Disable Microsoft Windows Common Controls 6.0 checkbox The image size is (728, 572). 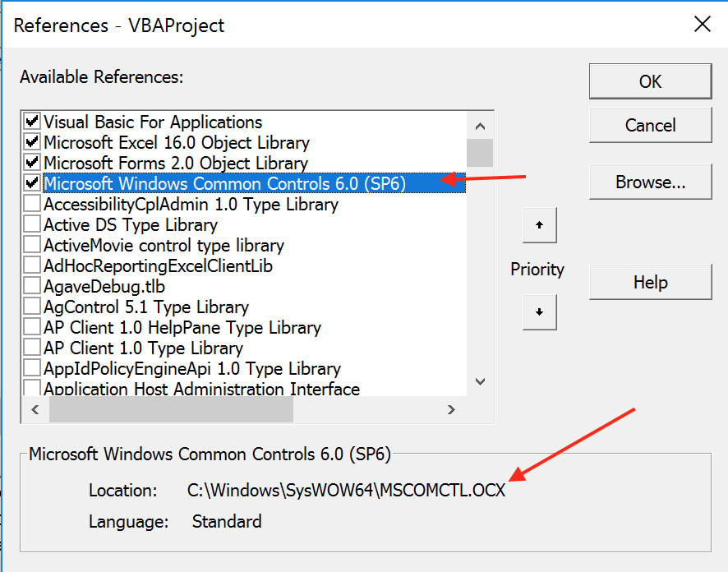tap(31, 183)
